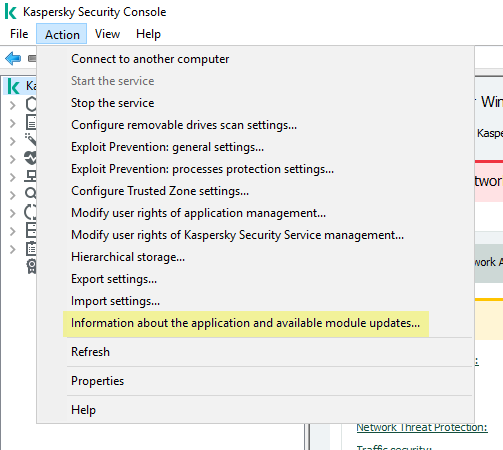The image size is (503, 450).
Task: Expand the magnifier icon tree node
Action: point(13,195)
